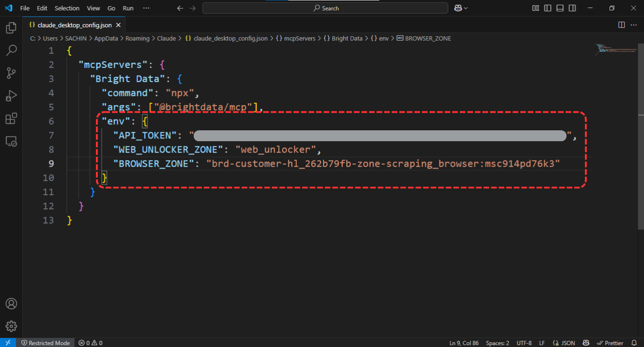The width and height of the screenshot is (644, 347).
Task: Click the Restricted Mode status item
Action: [x=45, y=343]
